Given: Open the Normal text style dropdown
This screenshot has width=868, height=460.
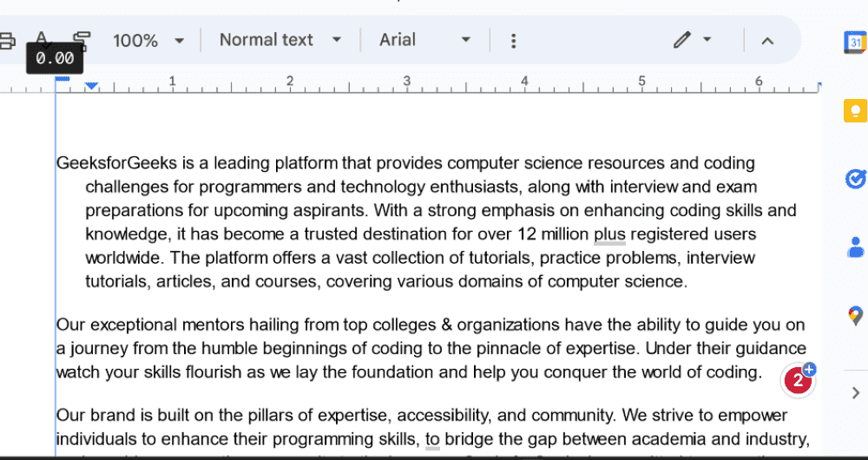Looking at the screenshot, I should (279, 40).
